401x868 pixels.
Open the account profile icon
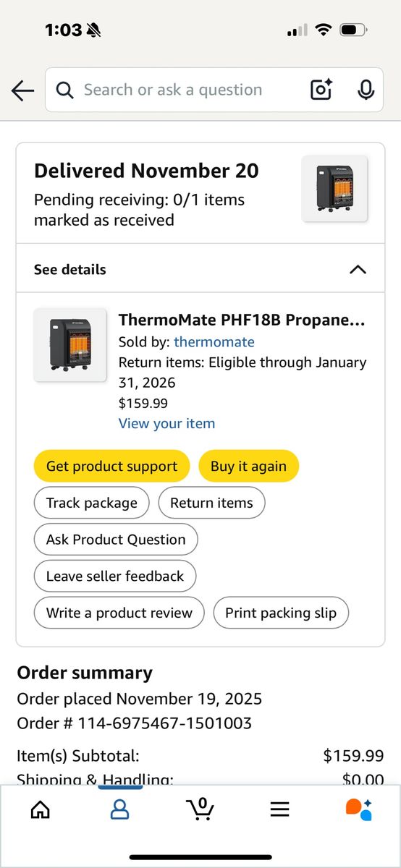[x=119, y=809]
